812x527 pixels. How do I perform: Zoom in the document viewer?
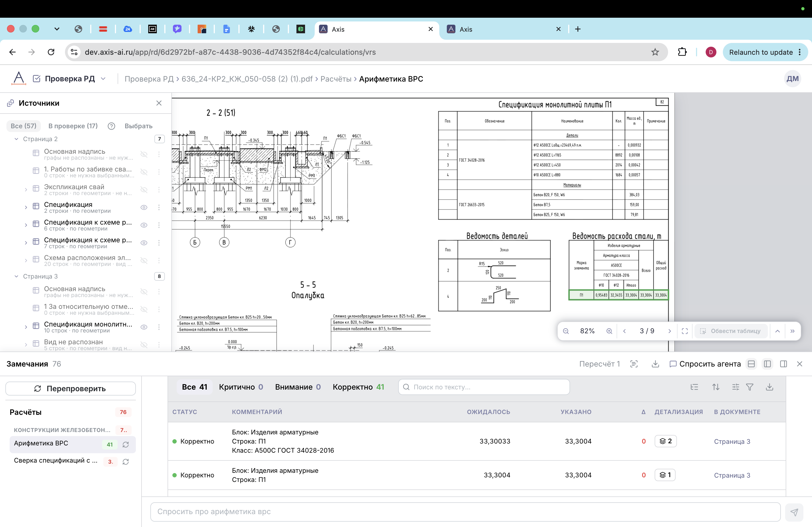(x=609, y=331)
